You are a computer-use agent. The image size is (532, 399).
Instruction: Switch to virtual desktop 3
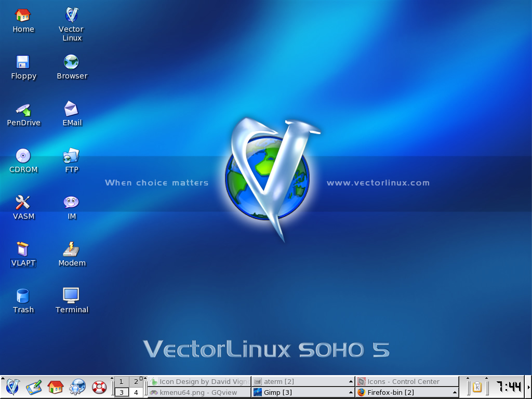pyautogui.click(x=121, y=392)
